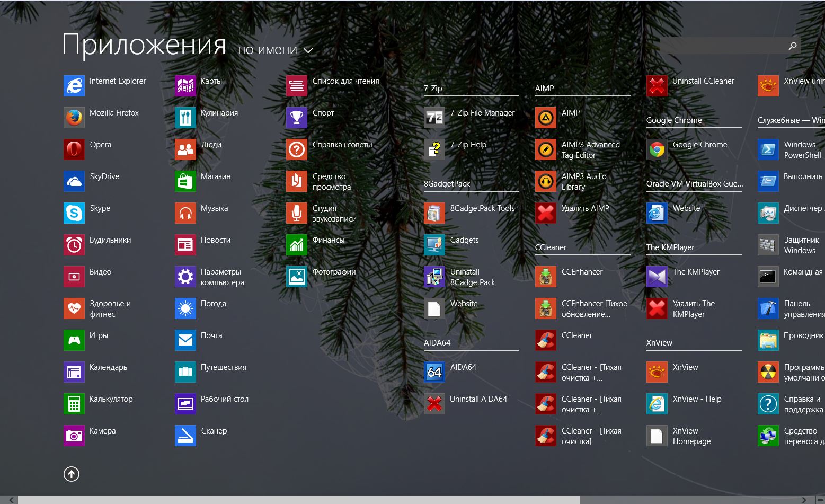Click the up arrow to return to Start
Viewport: 825px width, 504px height.
click(x=72, y=474)
